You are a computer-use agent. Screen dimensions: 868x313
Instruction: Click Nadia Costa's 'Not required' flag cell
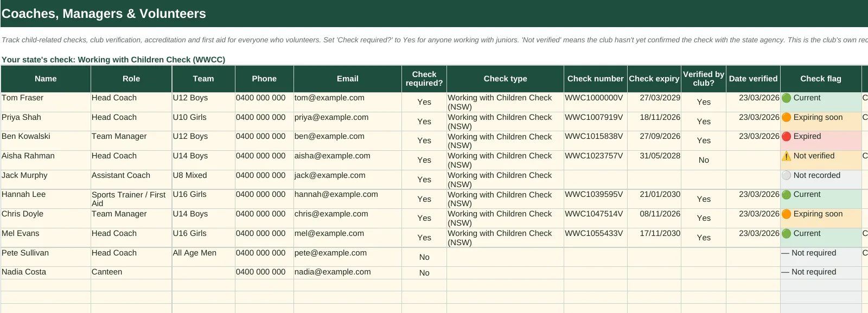coord(821,273)
